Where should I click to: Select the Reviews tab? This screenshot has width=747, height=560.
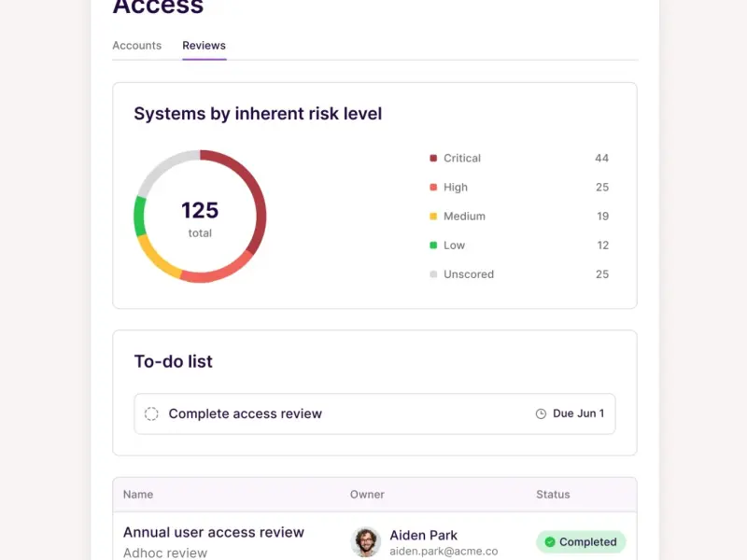[204, 46]
